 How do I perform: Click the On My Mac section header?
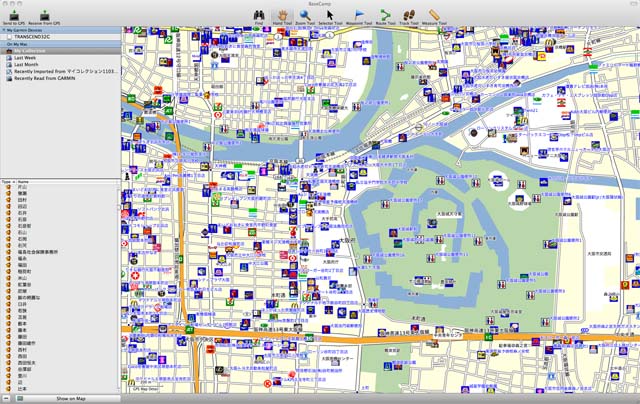[x=60, y=44]
